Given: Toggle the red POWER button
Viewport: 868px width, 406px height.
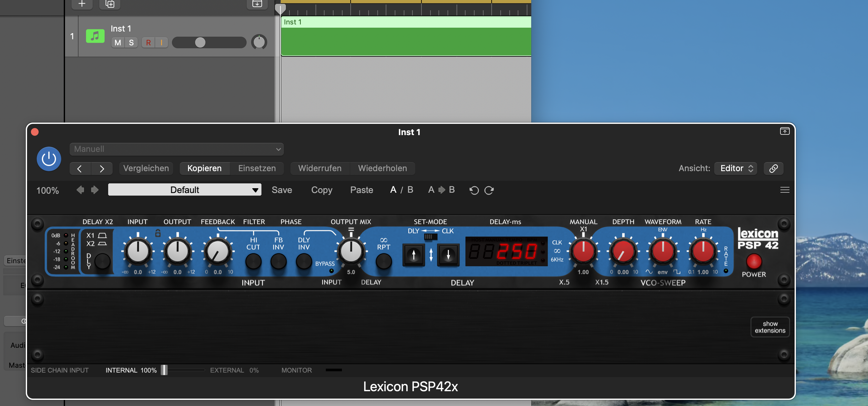Looking at the screenshot, I should (754, 261).
